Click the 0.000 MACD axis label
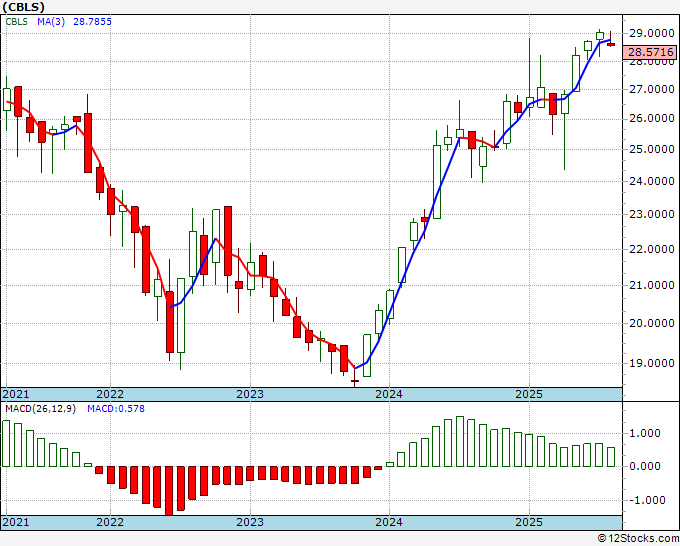The width and height of the screenshot is (680, 546). pyautogui.click(x=647, y=466)
